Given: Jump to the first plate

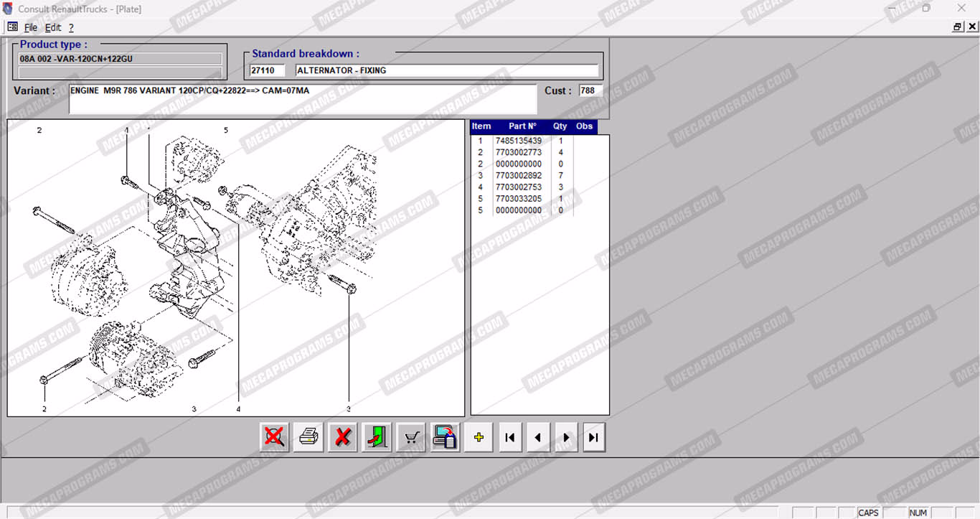Looking at the screenshot, I should 510,437.
